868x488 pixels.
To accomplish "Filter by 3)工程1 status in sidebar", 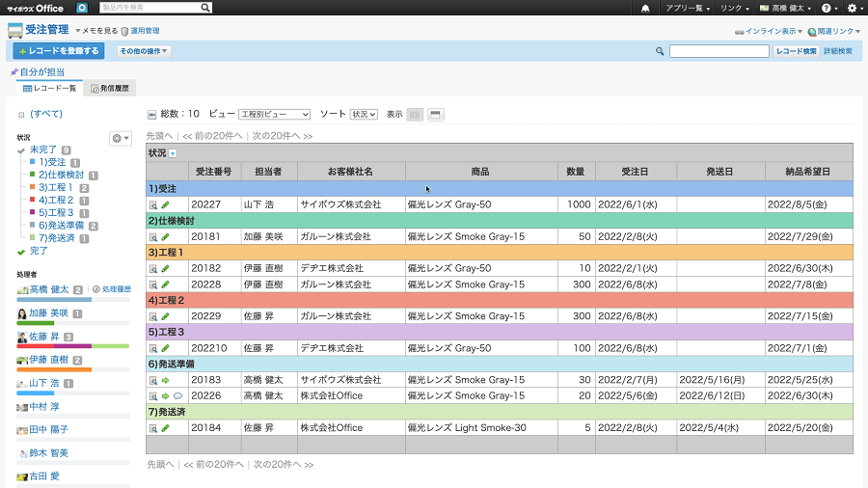I will click(56, 188).
